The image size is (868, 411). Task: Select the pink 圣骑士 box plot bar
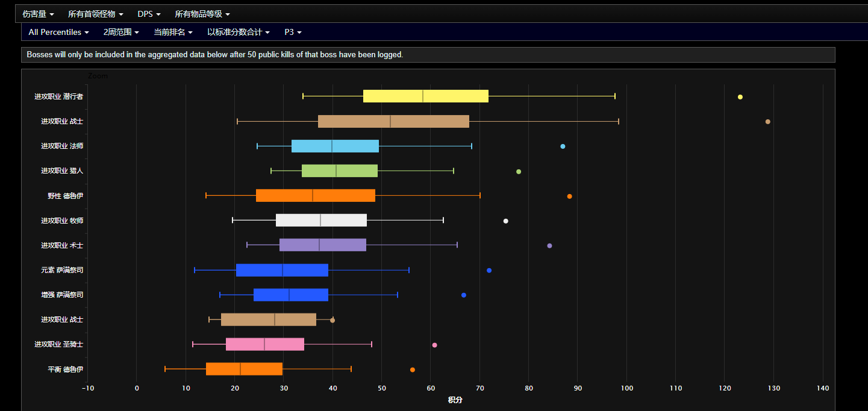click(265, 344)
